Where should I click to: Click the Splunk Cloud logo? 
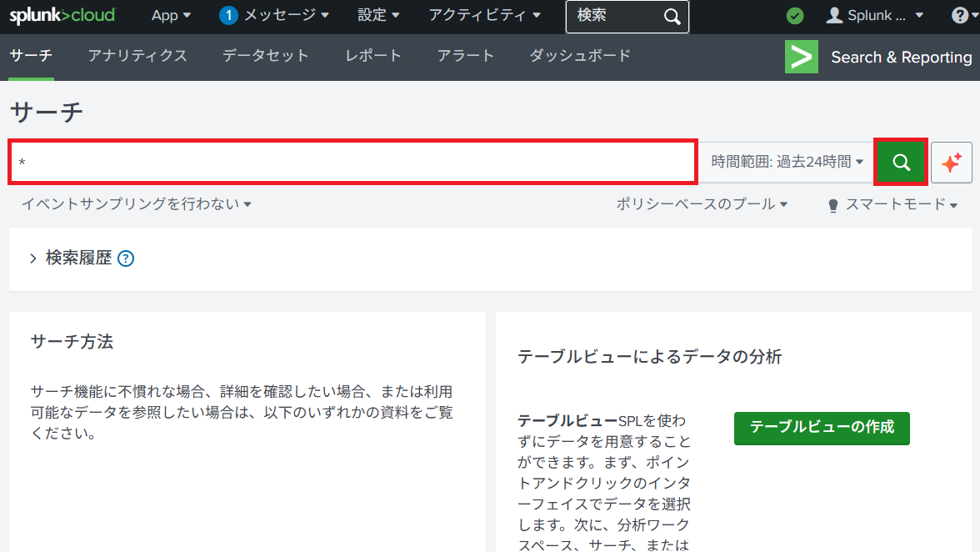pyautogui.click(x=62, y=16)
